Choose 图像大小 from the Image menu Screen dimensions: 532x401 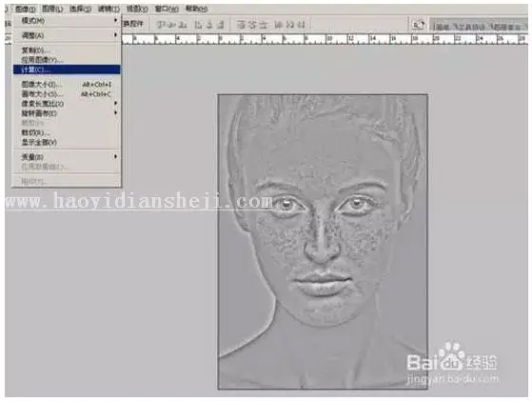[67, 84]
